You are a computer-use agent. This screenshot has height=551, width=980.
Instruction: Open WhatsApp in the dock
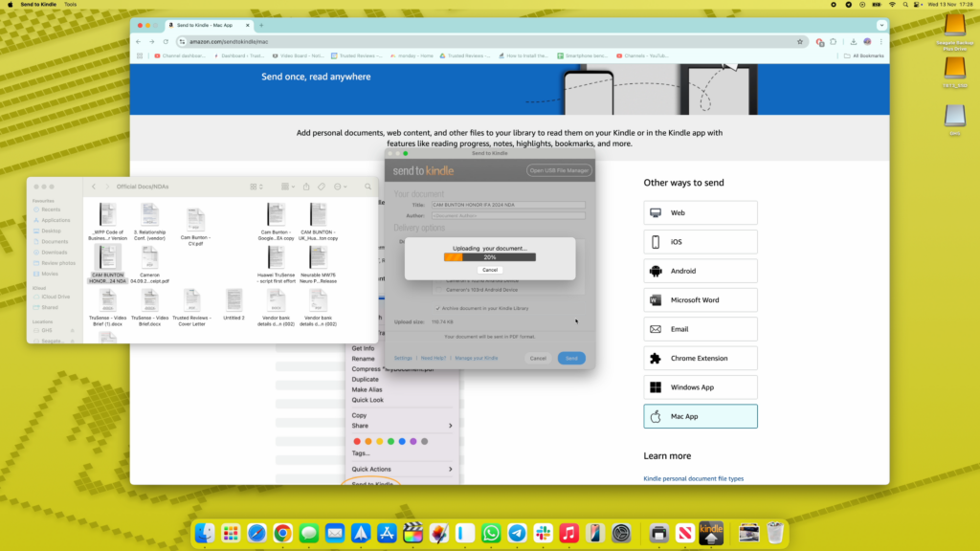point(491,533)
